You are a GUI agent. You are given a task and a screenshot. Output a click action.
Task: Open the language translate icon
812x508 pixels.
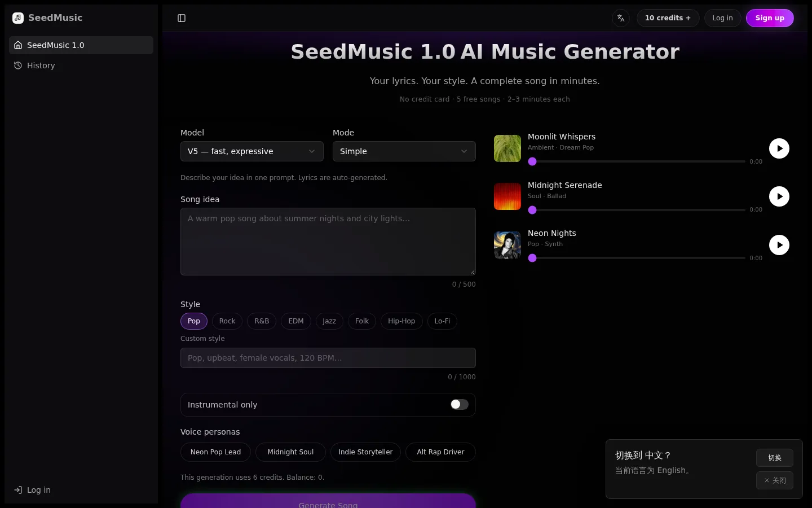[x=621, y=18]
